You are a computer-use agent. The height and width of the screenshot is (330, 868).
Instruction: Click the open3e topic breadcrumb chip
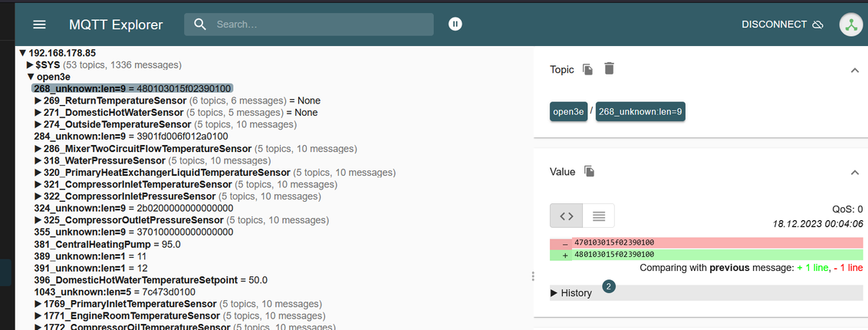[x=568, y=111]
